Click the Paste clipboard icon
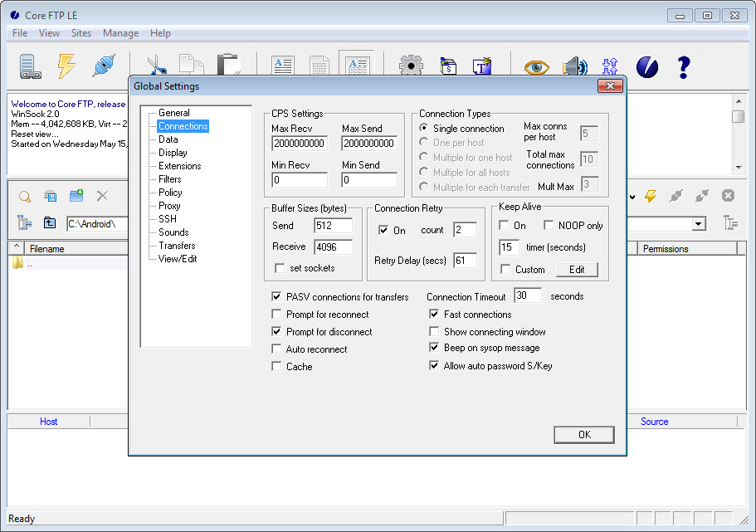This screenshot has width=756, height=532. (228, 64)
